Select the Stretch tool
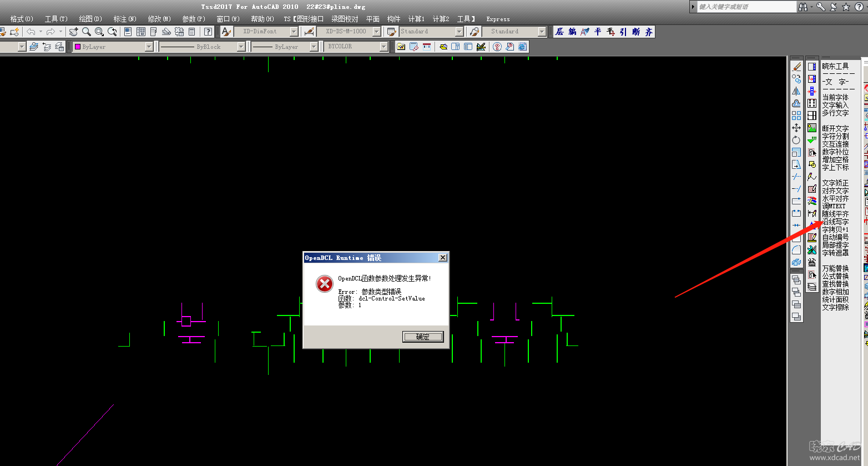 796,164
